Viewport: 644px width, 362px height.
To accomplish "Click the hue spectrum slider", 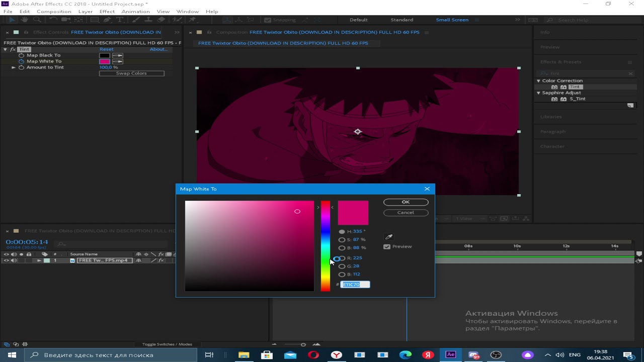I will click(326, 246).
